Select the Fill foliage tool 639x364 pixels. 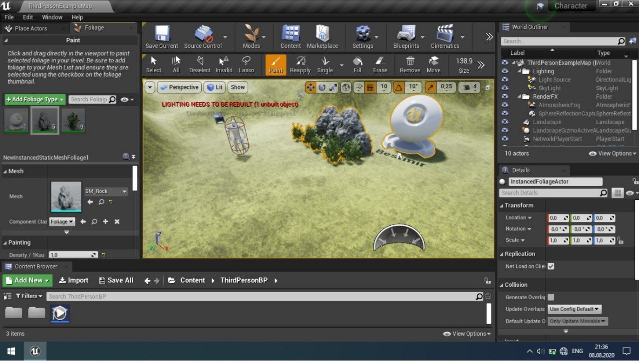357,65
